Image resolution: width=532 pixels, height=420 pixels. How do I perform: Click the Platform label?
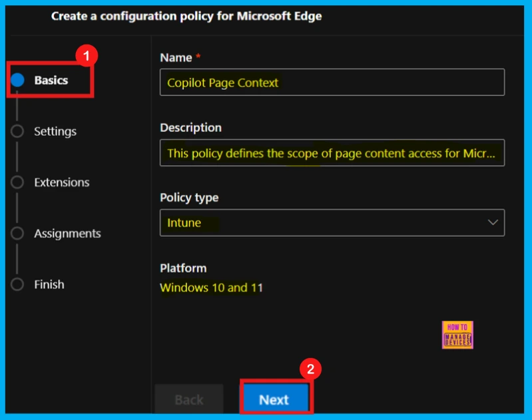(x=183, y=268)
